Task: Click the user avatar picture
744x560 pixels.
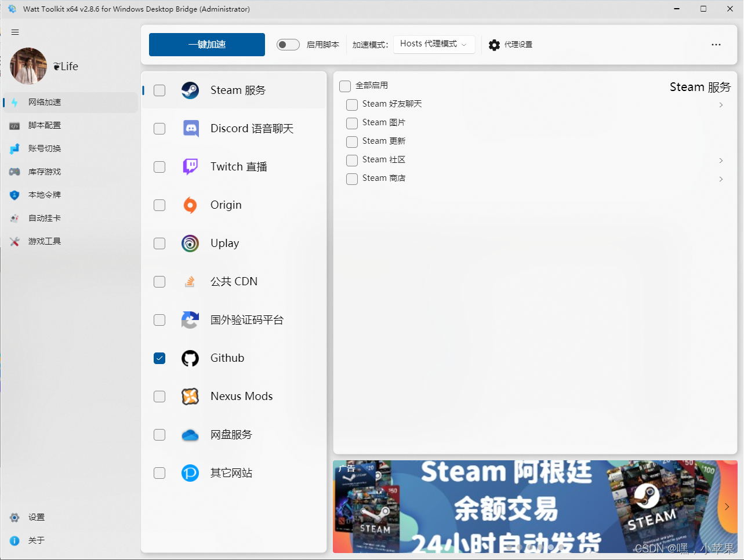Action: click(28, 66)
